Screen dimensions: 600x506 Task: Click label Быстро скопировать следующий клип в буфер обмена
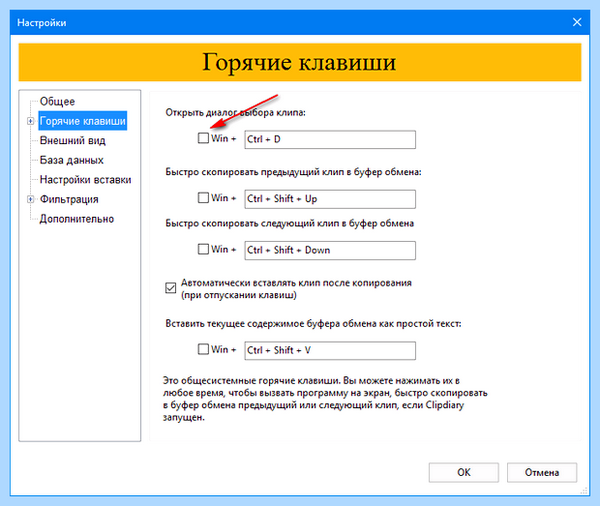pyautogui.click(x=289, y=223)
